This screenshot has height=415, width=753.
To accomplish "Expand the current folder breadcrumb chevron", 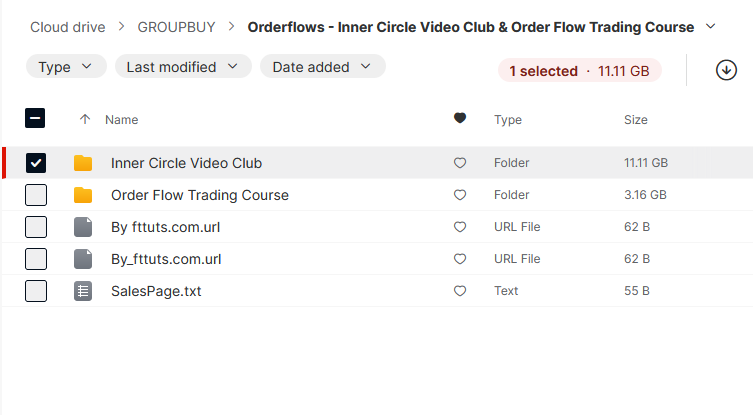I will point(711,26).
